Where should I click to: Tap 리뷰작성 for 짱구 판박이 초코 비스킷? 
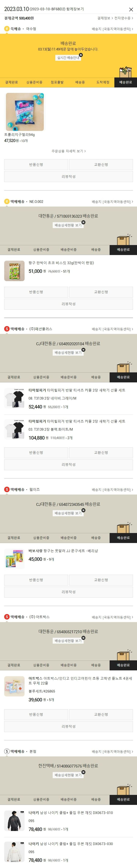pyautogui.click(x=68, y=304)
